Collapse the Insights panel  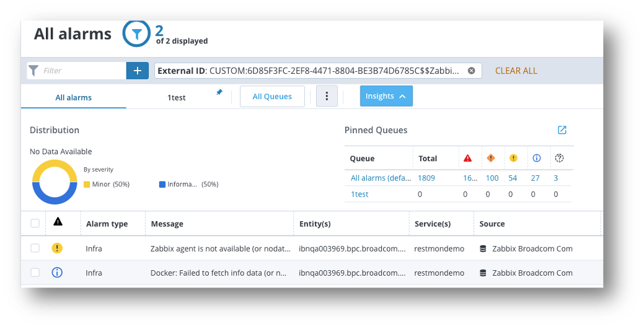(386, 96)
